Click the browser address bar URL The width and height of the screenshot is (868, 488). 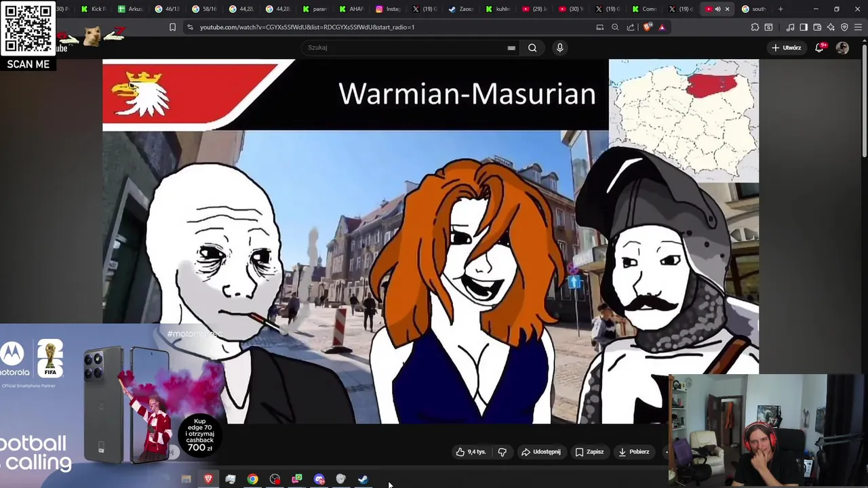(307, 27)
